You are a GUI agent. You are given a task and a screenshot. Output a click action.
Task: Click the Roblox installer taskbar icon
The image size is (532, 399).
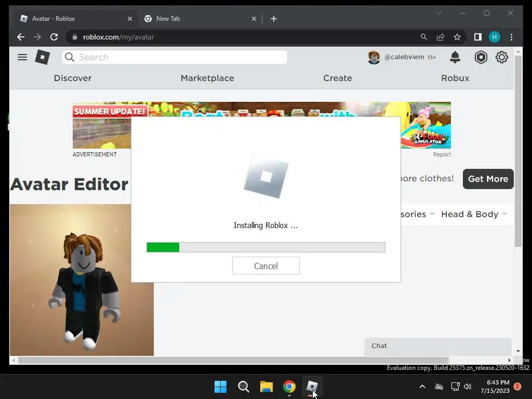[x=312, y=387]
